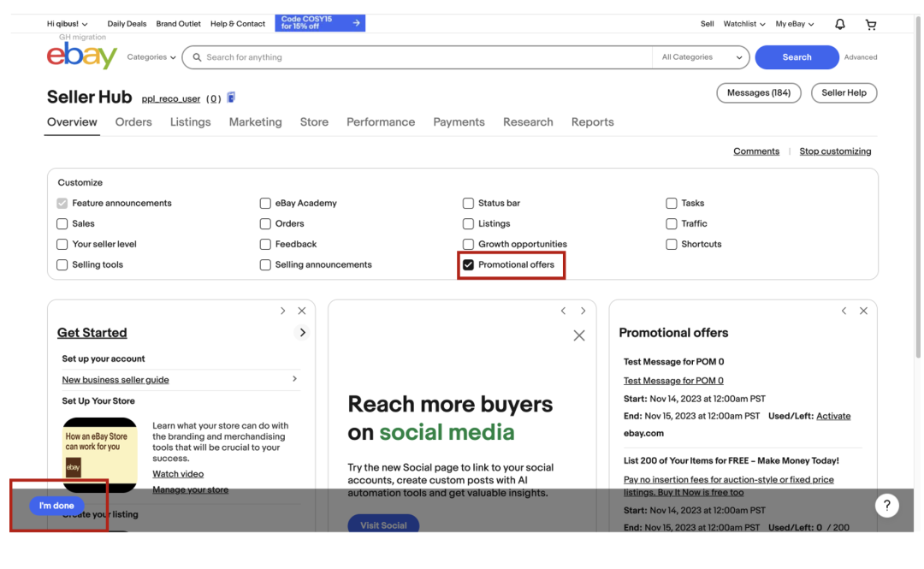Click the eBay logo
Image resolution: width=924 pixels, height=569 pixels.
click(x=82, y=56)
